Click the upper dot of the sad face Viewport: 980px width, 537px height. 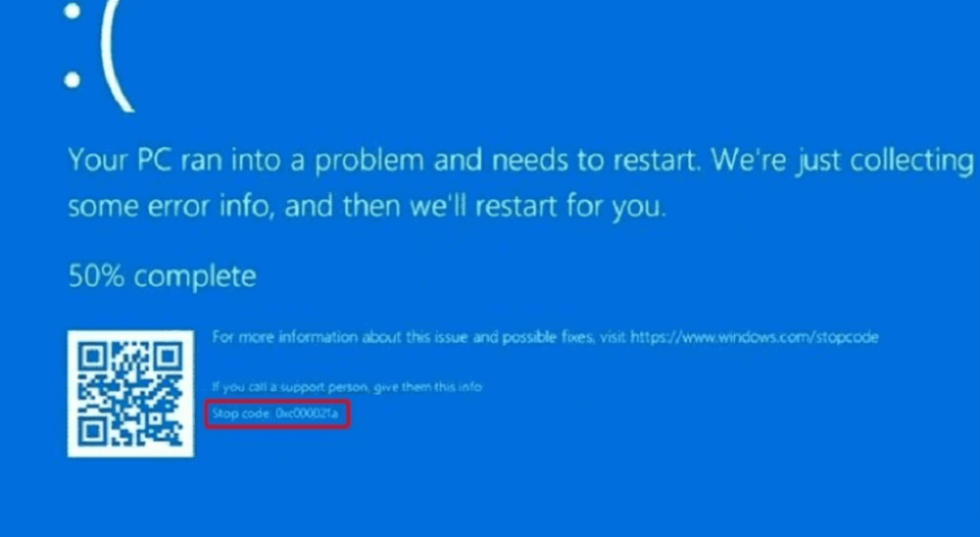73,11
